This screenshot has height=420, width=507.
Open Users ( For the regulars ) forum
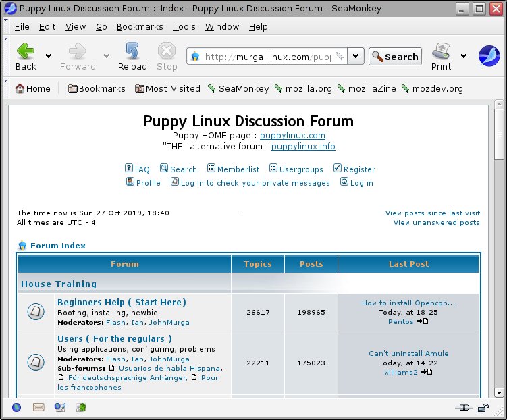[x=115, y=338]
